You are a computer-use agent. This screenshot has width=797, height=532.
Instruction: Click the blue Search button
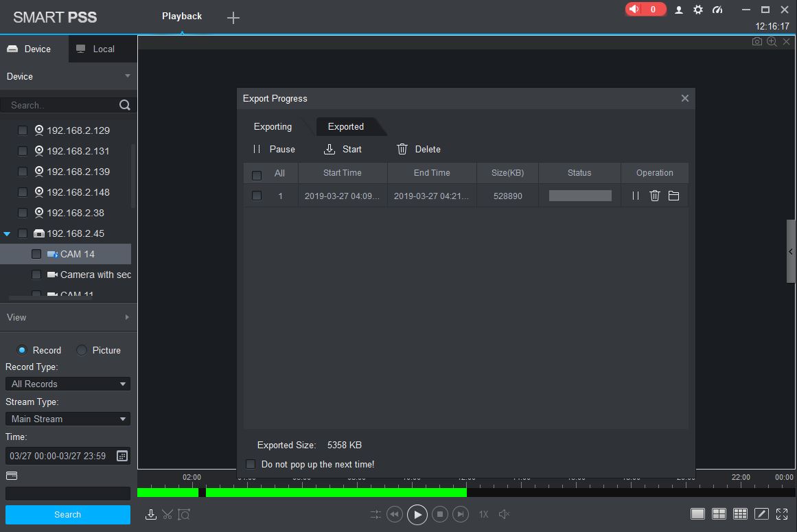pyautogui.click(x=67, y=514)
